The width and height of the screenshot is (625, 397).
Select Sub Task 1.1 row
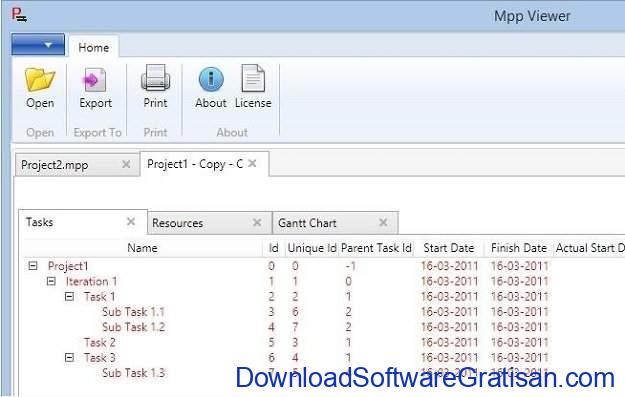coord(133,312)
